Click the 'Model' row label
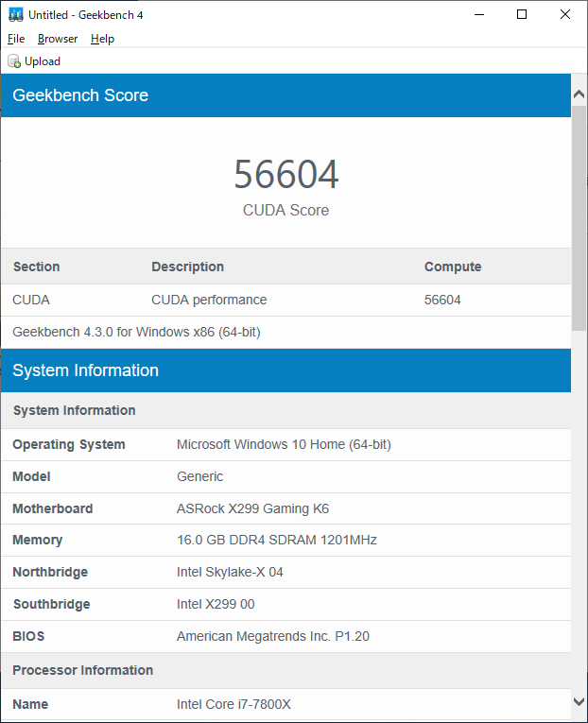 pyautogui.click(x=31, y=476)
